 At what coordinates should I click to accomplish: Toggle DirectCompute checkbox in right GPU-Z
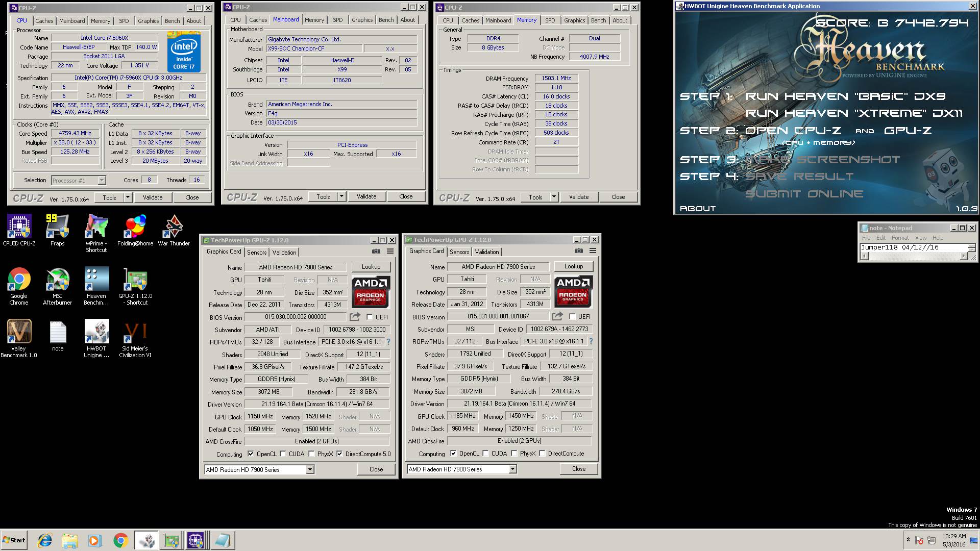click(x=542, y=454)
